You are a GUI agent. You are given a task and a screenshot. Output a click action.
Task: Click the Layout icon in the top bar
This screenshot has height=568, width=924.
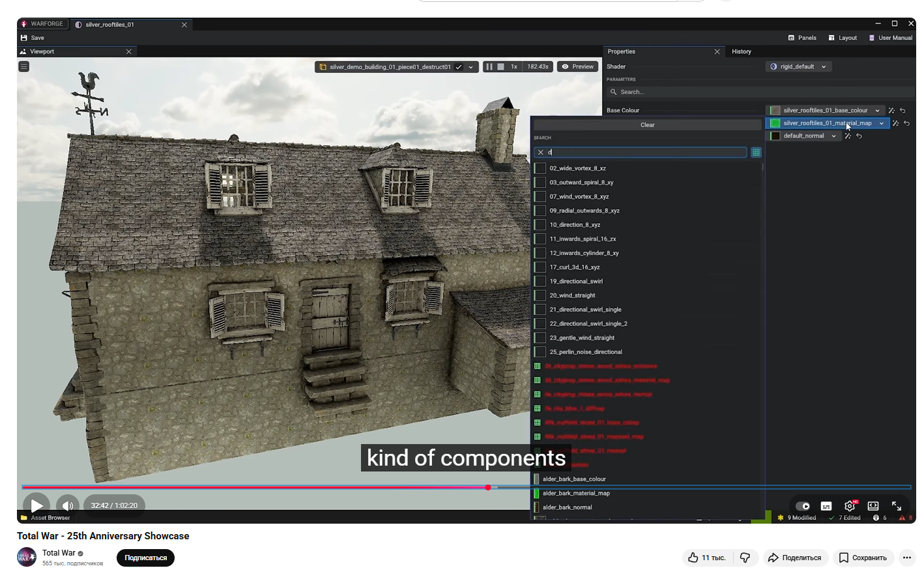point(831,38)
